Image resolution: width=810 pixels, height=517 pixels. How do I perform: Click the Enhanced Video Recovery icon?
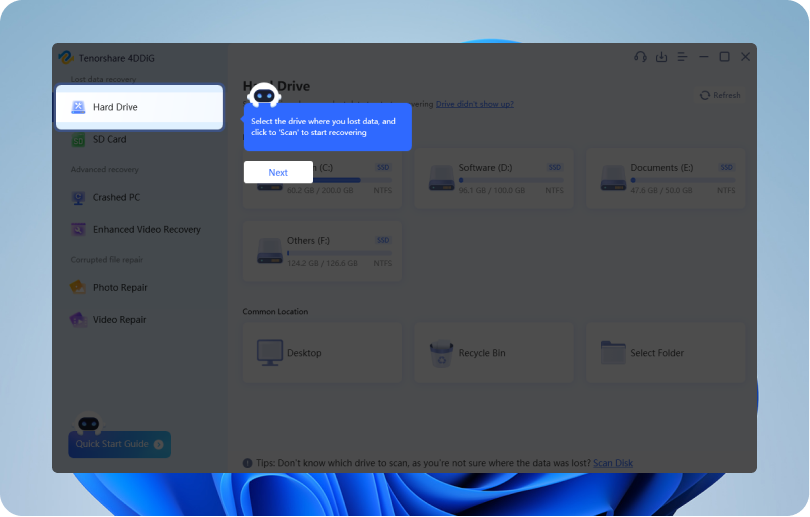(78, 229)
